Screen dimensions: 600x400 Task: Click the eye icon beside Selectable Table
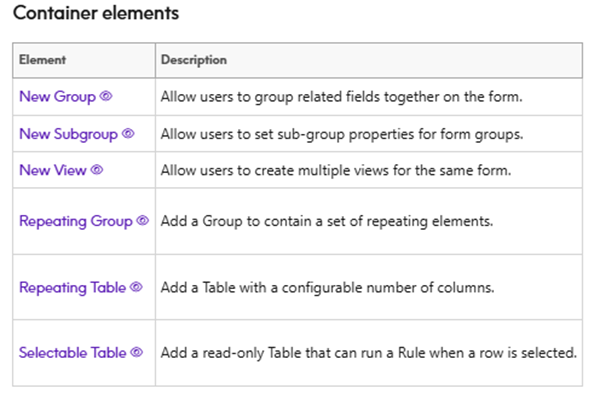click(x=137, y=352)
